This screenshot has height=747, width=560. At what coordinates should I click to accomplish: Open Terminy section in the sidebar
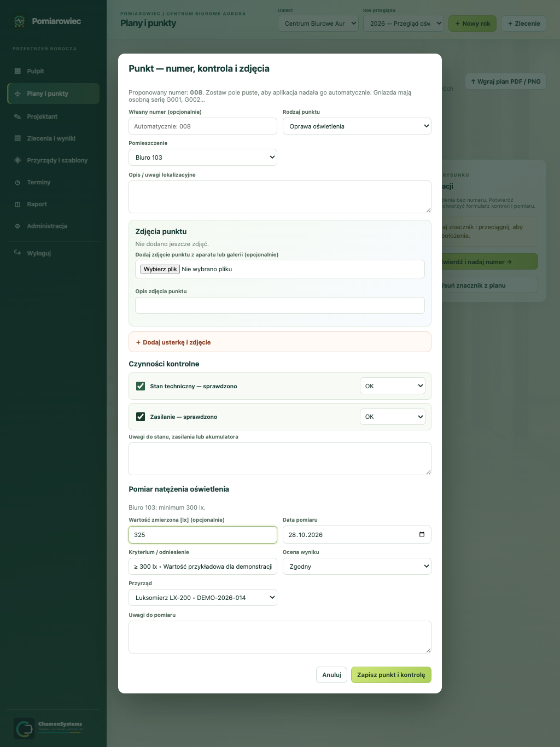(53, 183)
